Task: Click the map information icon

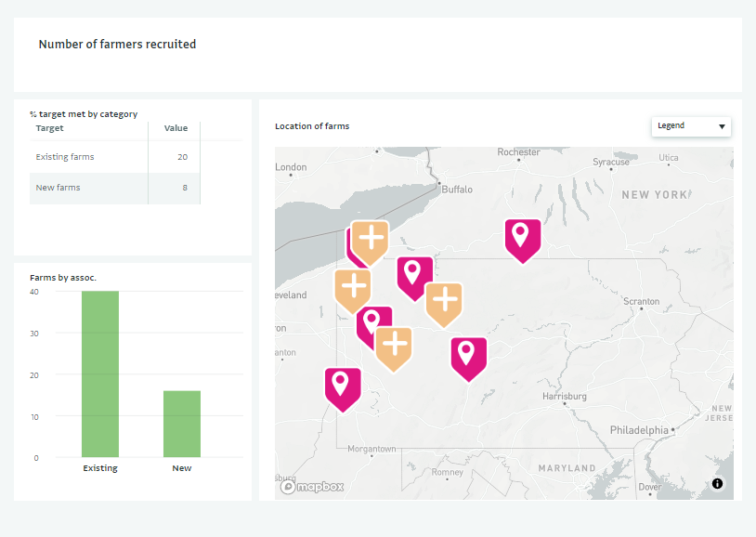Action: pos(717,483)
